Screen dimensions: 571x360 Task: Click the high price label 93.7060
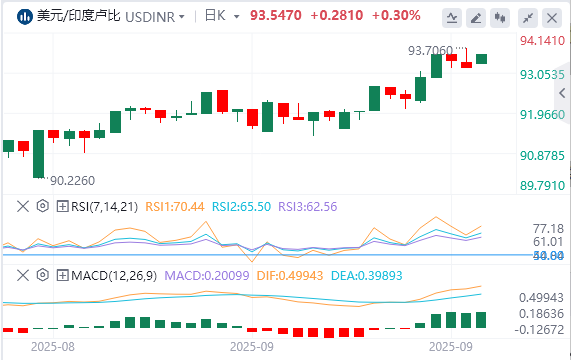(430, 51)
